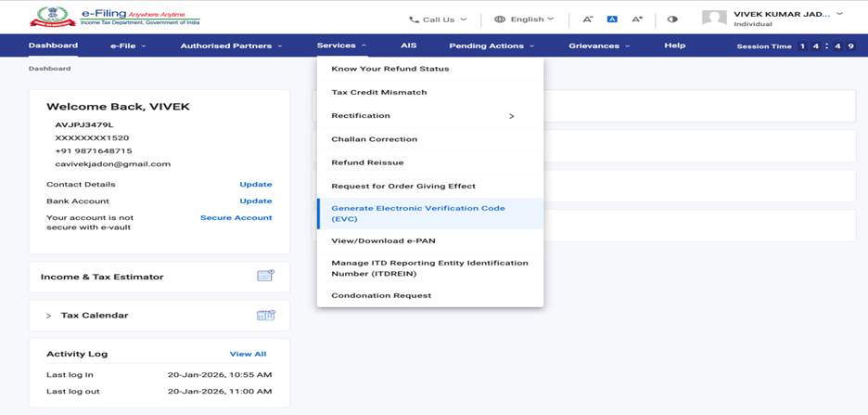Open the Income & Tax Estimator calculator icon
This screenshot has height=415, width=868.
click(x=265, y=276)
